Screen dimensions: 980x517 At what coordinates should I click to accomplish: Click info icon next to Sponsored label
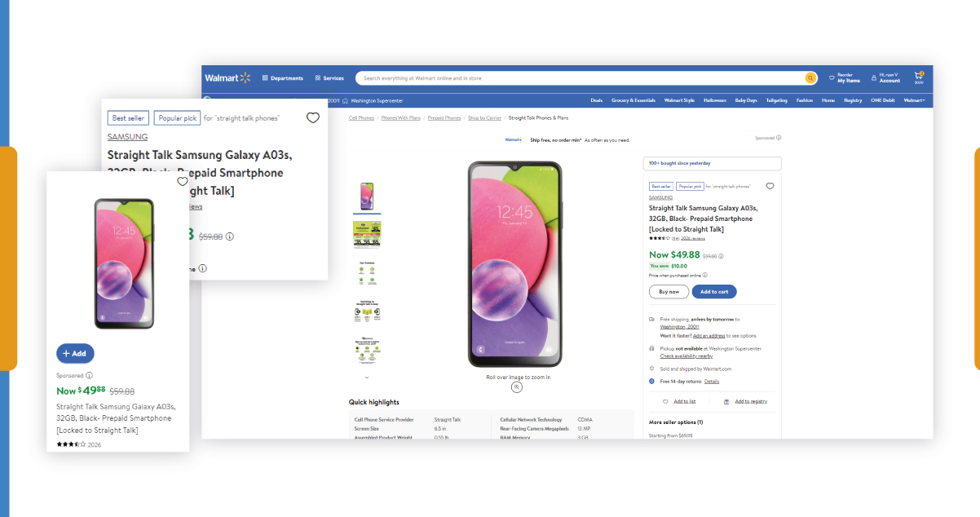click(90, 375)
